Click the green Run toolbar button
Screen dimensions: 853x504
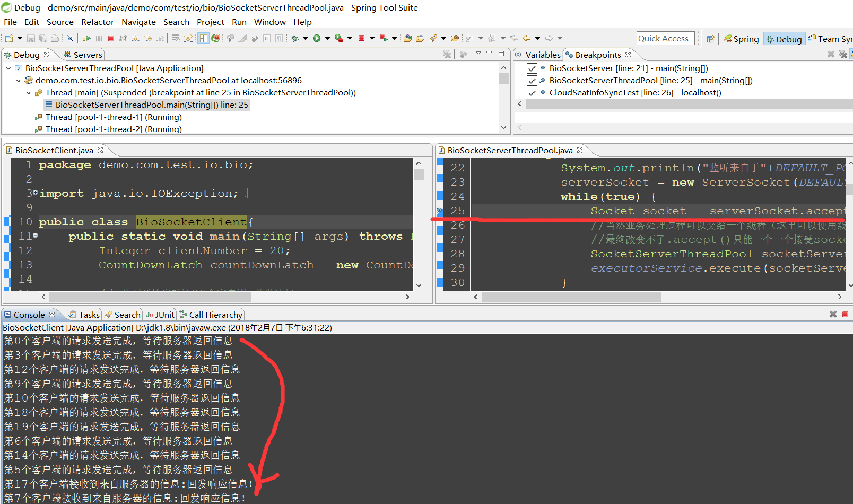pyautogui.click(x=317, y=38)
